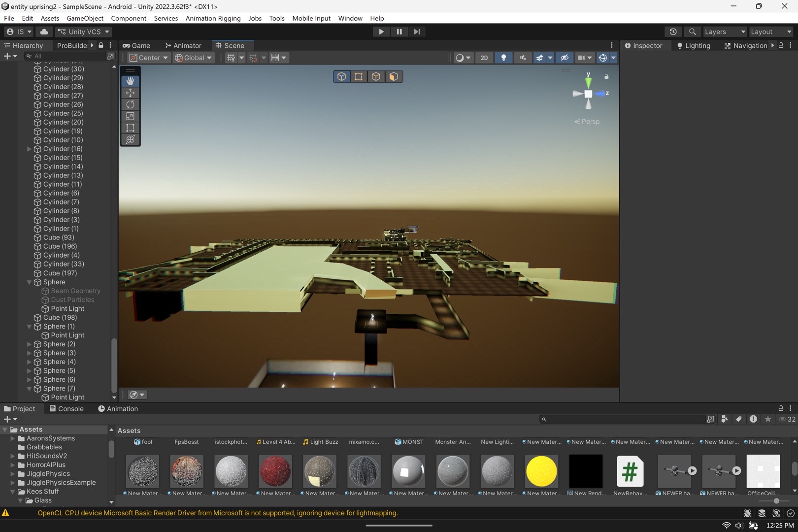
Task: Click the Project create plus button
Action: [x=7, y=419]
